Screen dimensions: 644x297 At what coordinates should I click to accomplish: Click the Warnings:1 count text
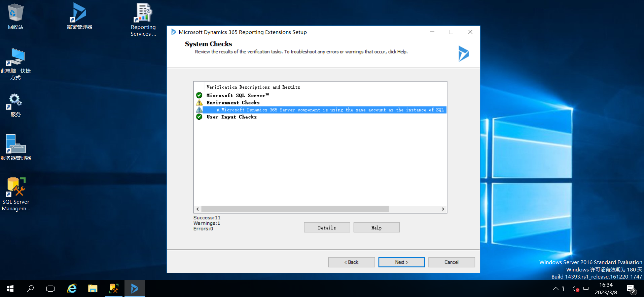pos(207,223)
